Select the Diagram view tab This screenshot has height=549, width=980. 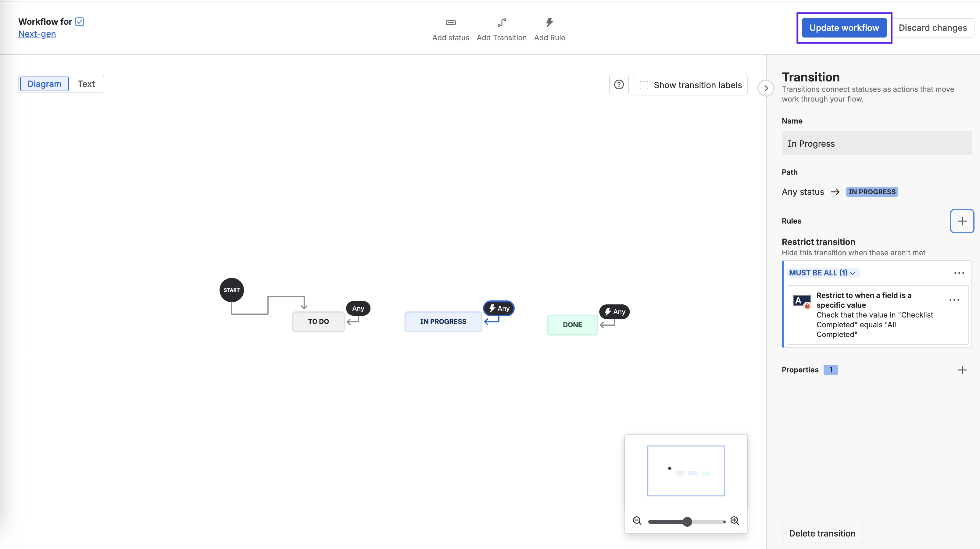pos(44,84)
